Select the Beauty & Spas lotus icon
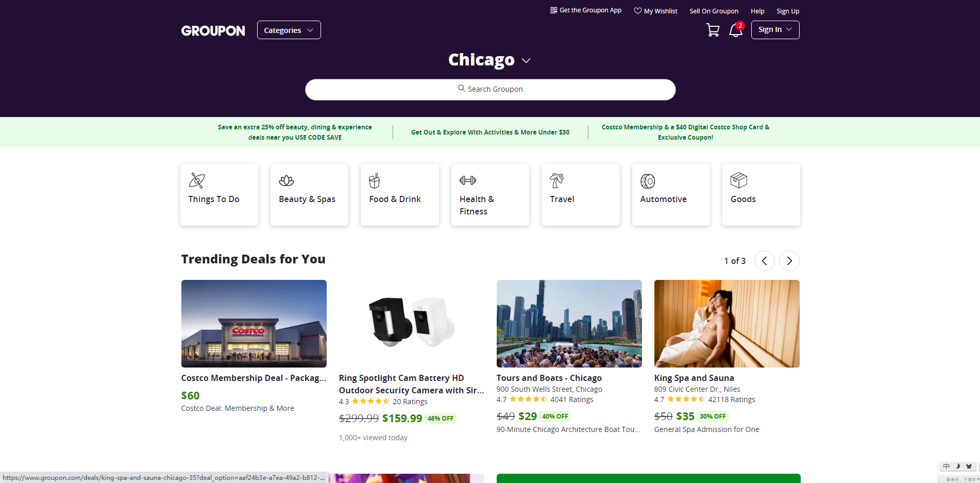 [x=286, y=181]
